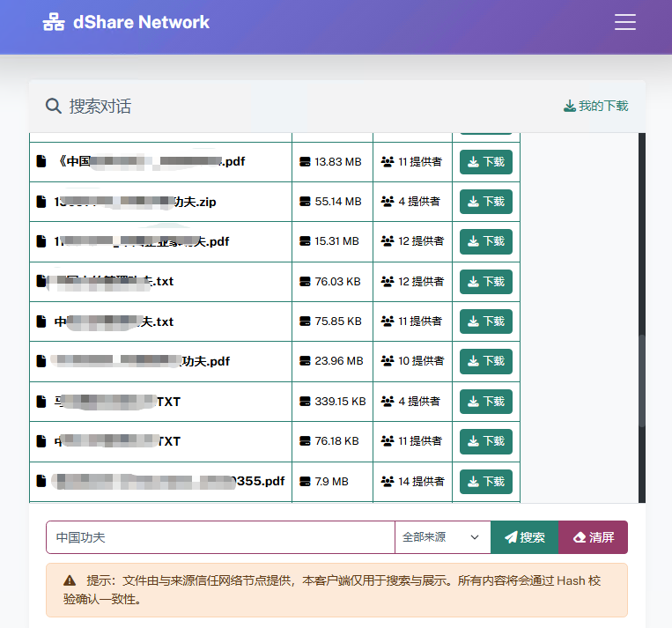Expand the 全部来源 source dropdown

(x=442, y=537)
